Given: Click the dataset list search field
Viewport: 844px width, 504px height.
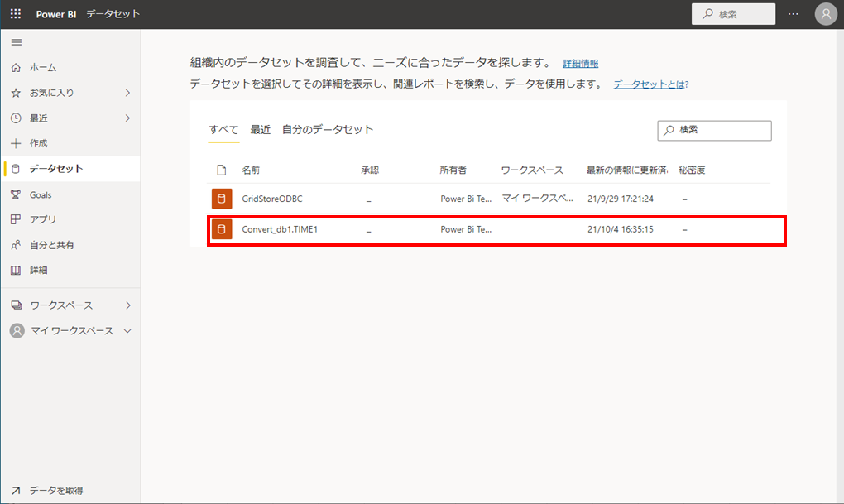Looking at the screenshot, I should coord(720,131).
